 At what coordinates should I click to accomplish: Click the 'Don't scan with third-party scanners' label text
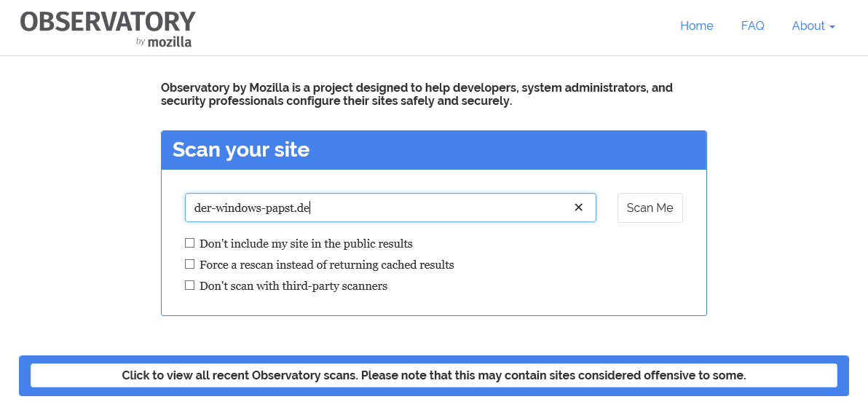point(293,286)
